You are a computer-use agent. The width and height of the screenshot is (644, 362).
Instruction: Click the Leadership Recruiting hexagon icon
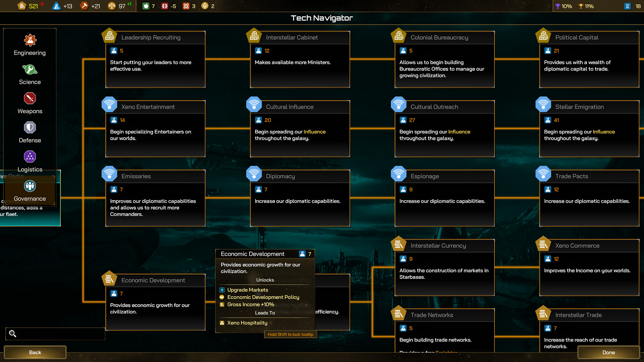[x=109, y=36]
